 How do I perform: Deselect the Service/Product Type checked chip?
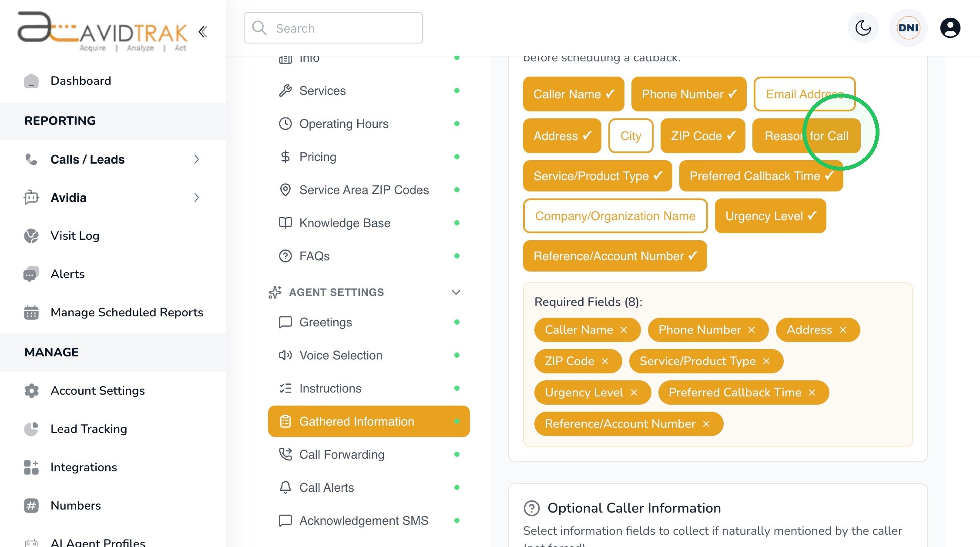click(x=597, y=176)
